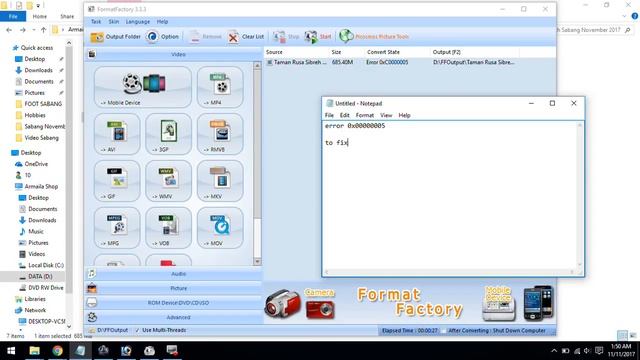Screen dimensions: 640x360
Task: Open OneDrive in Explorer sidebar
Action: pos(36,164)
